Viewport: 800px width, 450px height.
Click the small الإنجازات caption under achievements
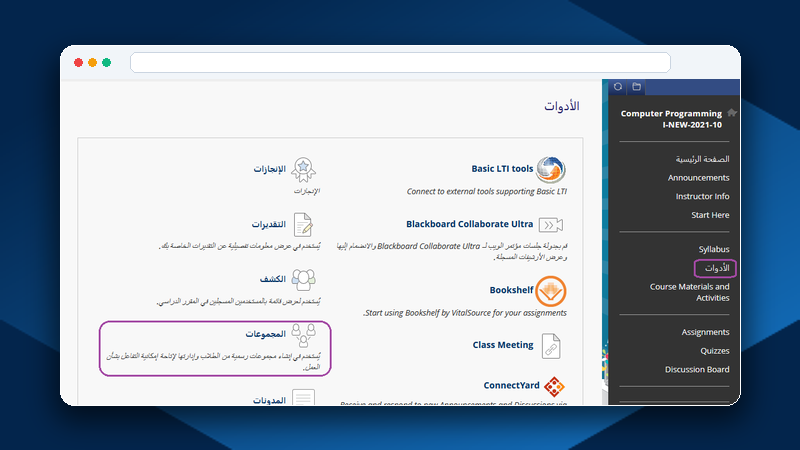[x=307, y=191]
